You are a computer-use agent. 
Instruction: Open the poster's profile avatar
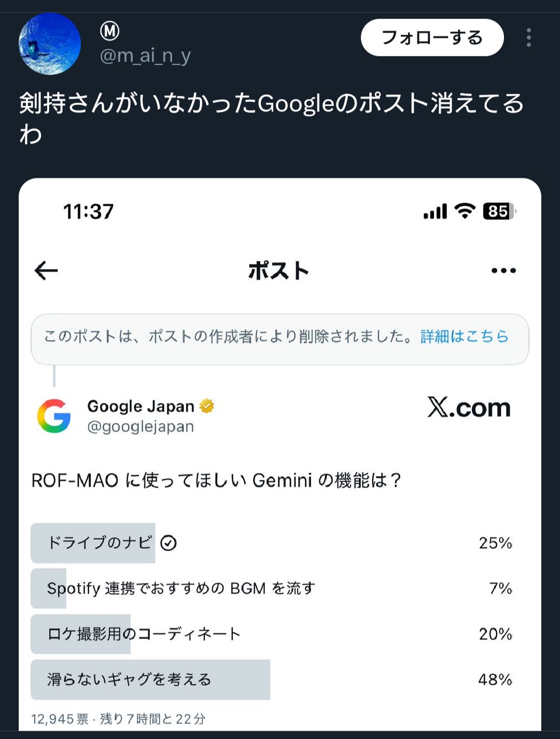(50, 44)
